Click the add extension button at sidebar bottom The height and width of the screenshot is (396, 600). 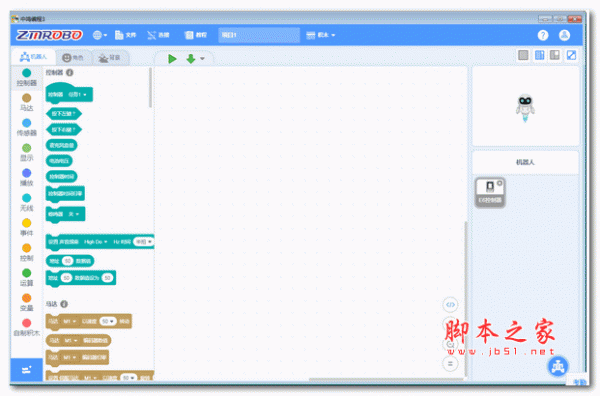[x=26, y=370]
